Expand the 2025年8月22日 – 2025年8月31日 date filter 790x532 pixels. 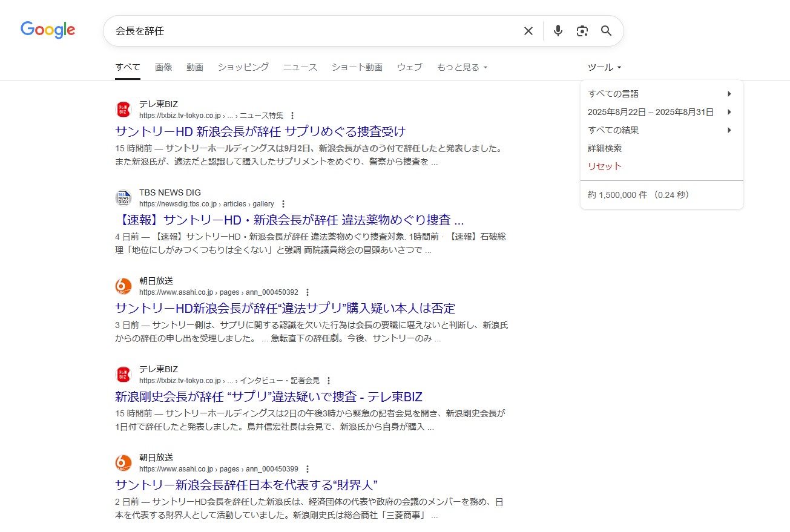661,112
